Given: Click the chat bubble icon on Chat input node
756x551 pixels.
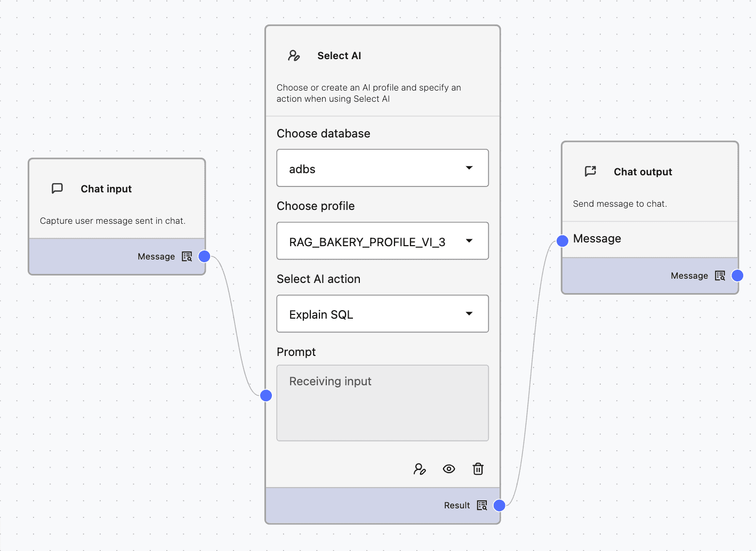Looking at the screenshot, I should click(57, 188).
